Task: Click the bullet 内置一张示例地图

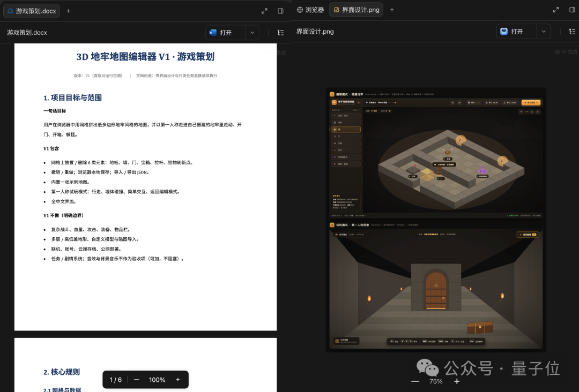Action: point(71,182)
